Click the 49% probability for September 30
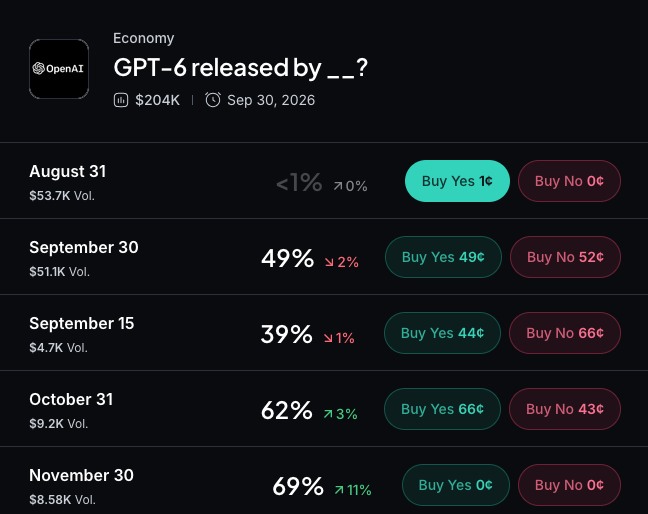The width and height of the screenshot is (648, 514). pyautogui.click(x=287, y=258)
